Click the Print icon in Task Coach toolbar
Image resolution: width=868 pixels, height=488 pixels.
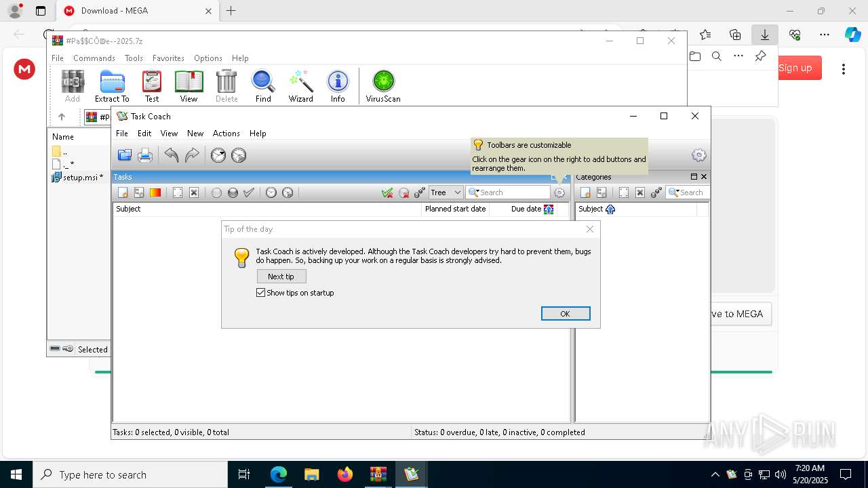pos(145,156)
